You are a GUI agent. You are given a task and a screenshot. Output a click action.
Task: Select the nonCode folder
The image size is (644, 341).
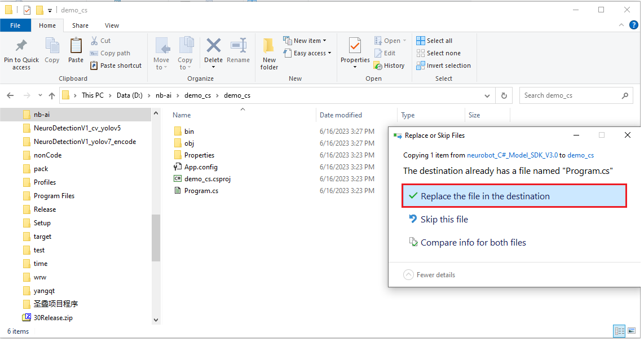point(47,155)
